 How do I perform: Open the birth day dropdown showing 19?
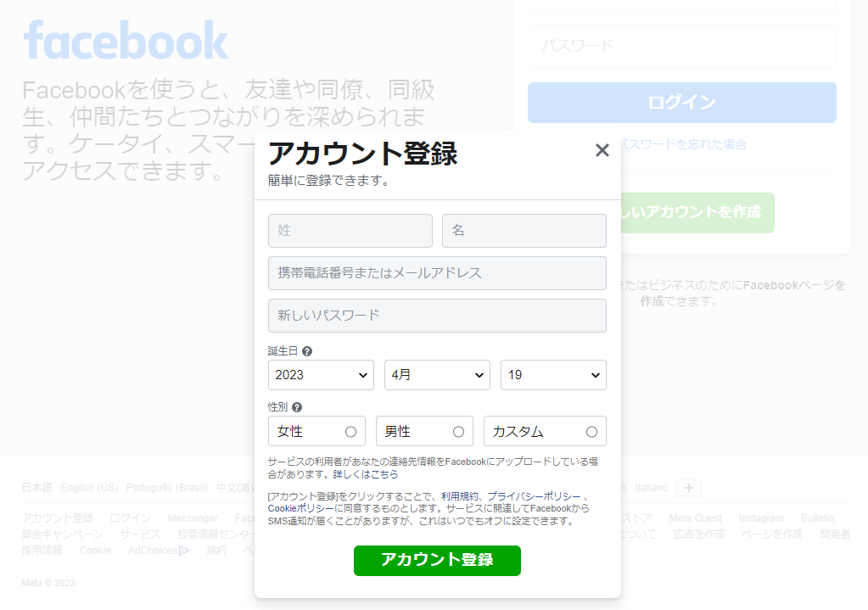coord(553,375)
